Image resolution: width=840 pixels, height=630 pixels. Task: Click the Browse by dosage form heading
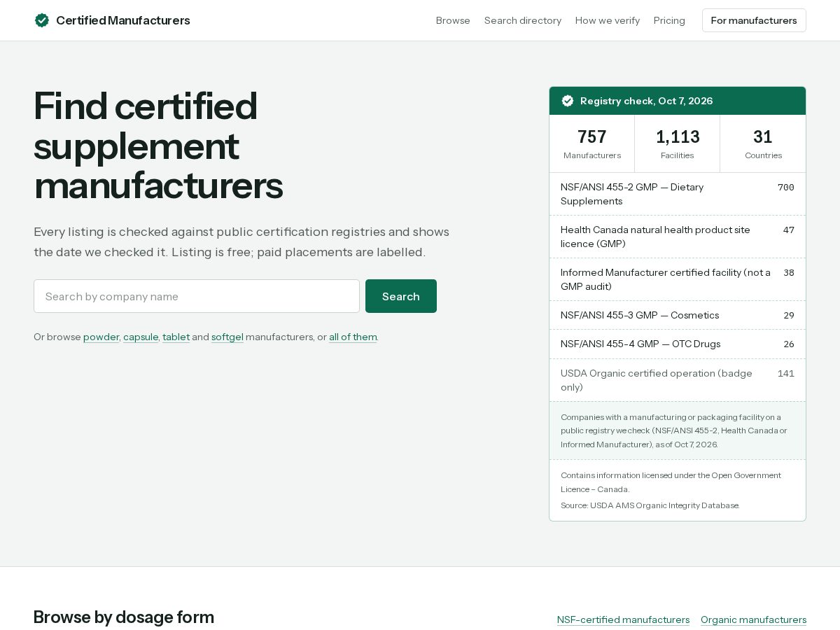point(124,617)
